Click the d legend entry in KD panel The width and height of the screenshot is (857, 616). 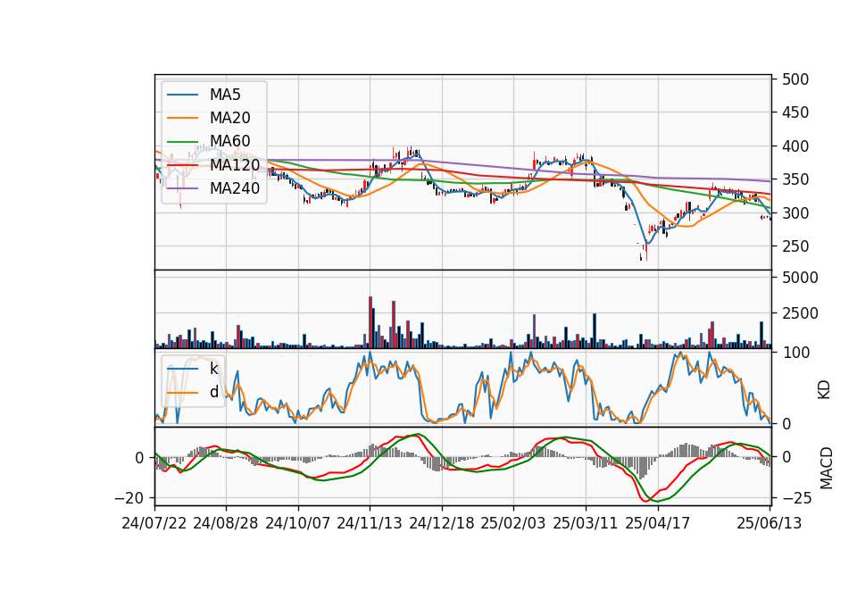213,391
